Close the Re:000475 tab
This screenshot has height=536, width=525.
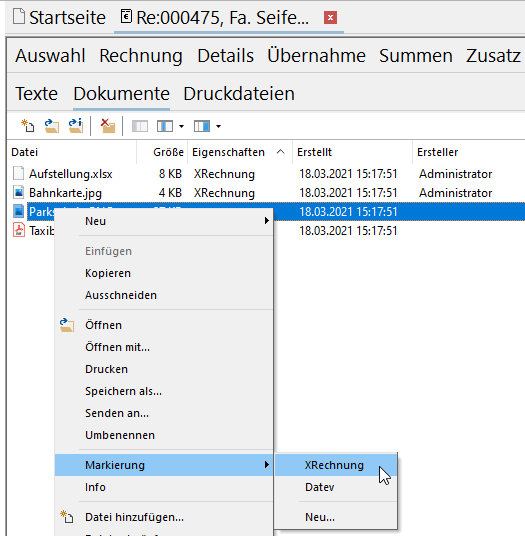click(330, 17)
